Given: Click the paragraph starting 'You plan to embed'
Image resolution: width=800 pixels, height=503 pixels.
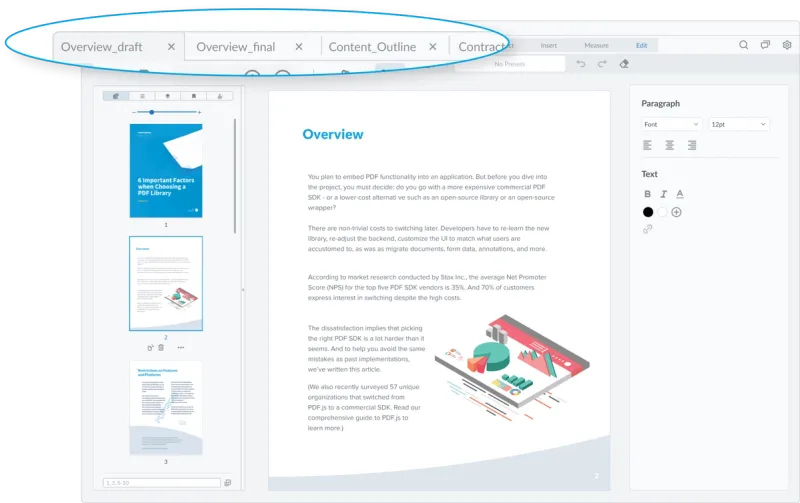Looking at the screenshot, I should (431, 192).
